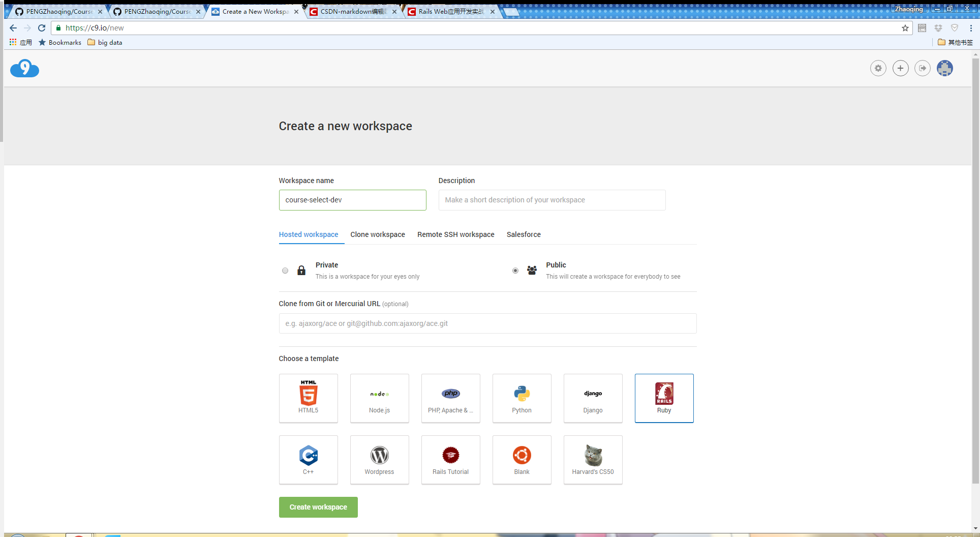Pick the C++ template
Screen dimensions: 980x537
(x=308, y=460)
